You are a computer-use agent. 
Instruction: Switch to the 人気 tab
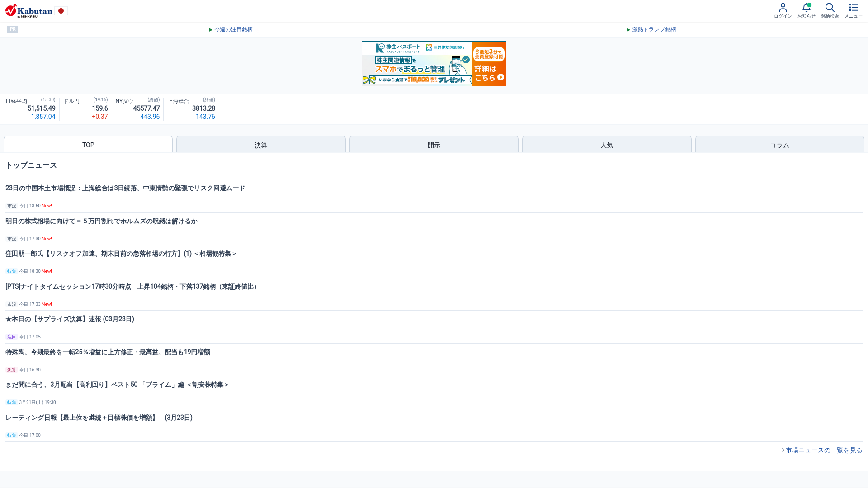coord(607,145)
